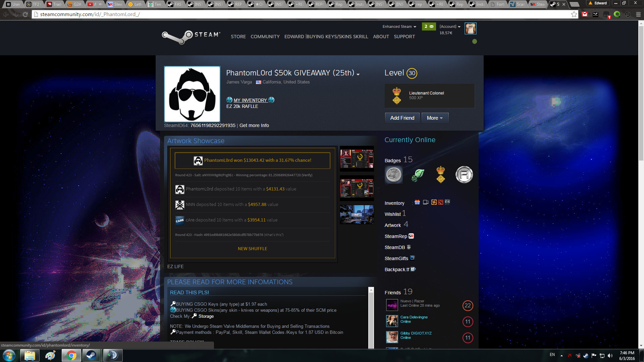Open the Enhanced Steam dropdown menu
644x362 pixels.
(399, 26)
